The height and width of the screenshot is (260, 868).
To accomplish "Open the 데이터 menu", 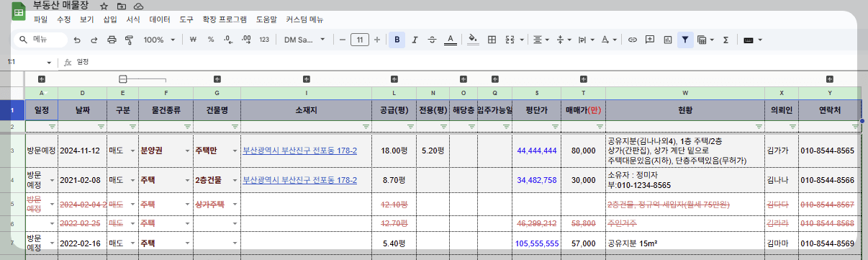I will click(x=160, y=19).
